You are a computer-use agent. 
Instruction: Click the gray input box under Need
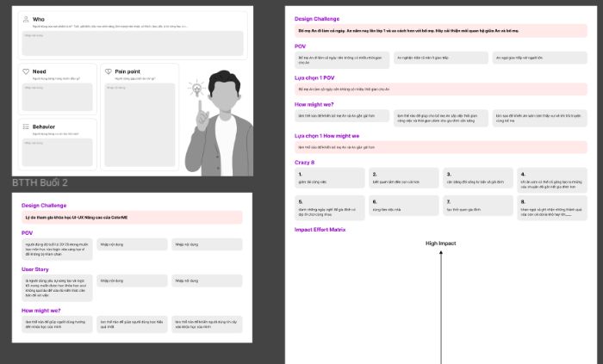pyautogui.click(x=58, y=97)
